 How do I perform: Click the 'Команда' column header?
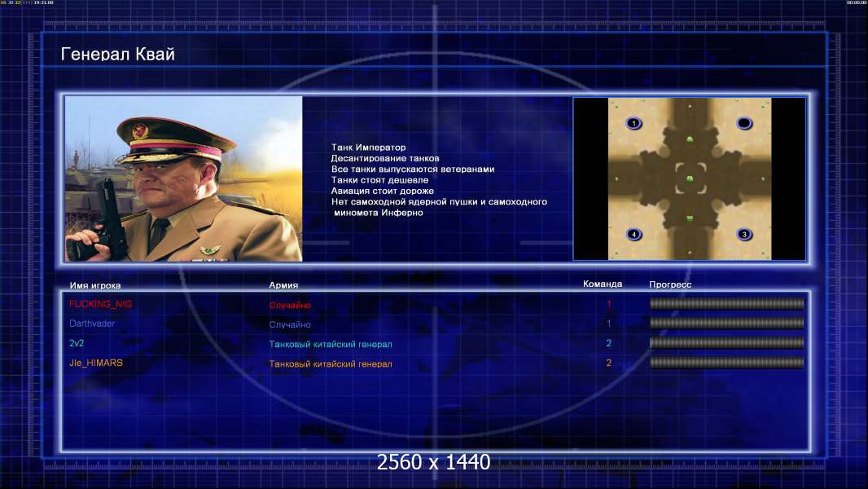[x=603, y=284]
